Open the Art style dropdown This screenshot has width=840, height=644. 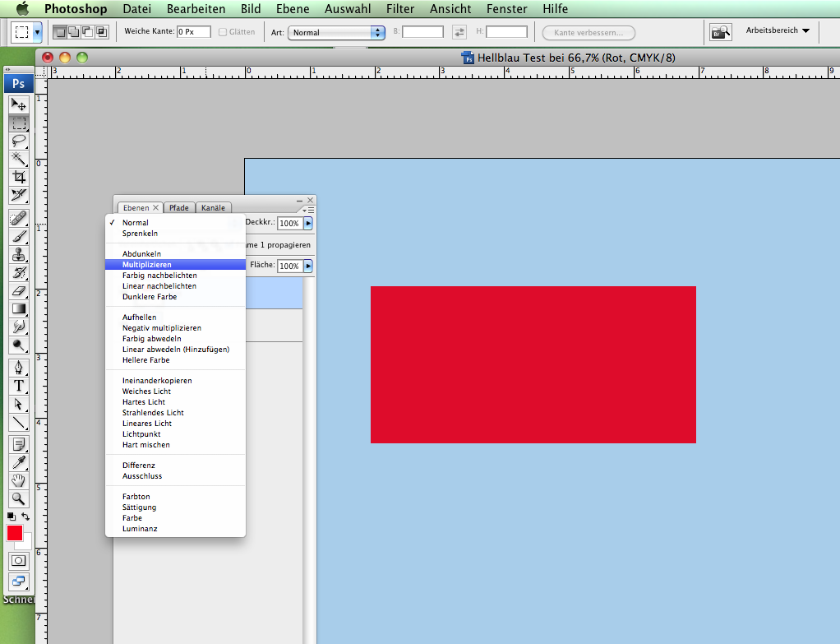[x=337, y=33]
